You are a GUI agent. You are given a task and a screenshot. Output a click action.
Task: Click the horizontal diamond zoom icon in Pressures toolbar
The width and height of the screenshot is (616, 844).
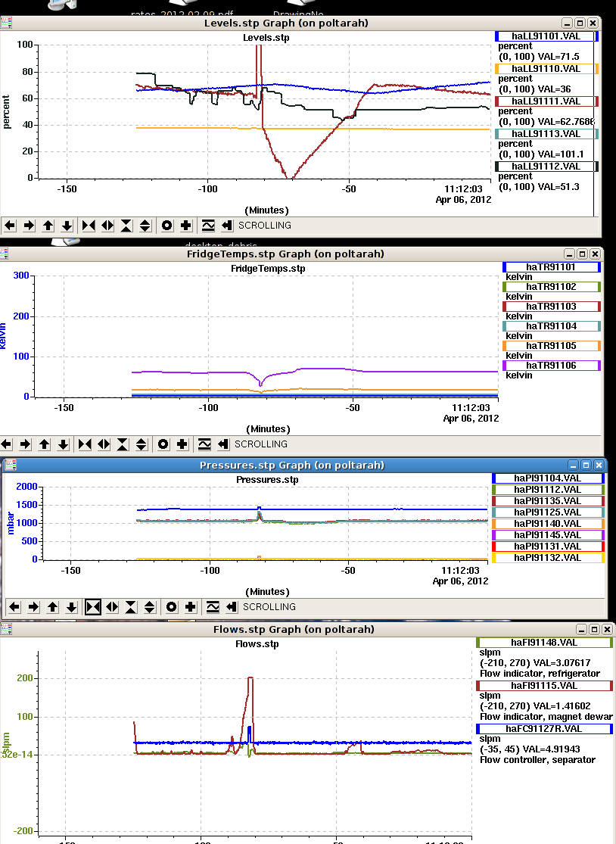click(112, 607)
